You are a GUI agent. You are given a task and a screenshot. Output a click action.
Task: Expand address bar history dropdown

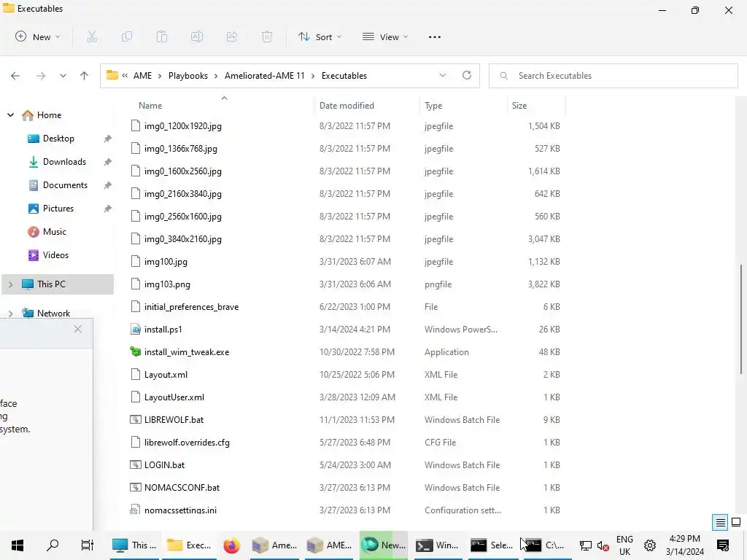point(443,75)
